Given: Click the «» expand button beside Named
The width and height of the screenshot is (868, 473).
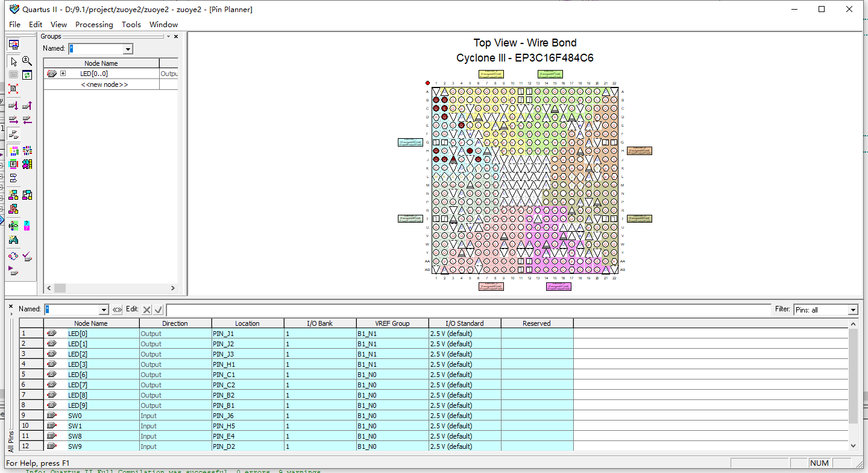Looking at the screenshot, I should pyautogui.click(x=117, y=310).
